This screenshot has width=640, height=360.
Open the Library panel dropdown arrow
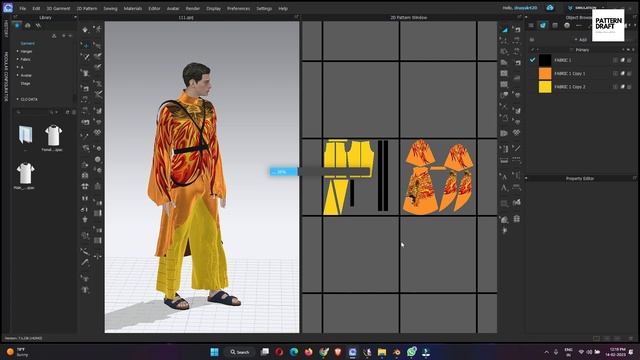click(x=75, y=18)
